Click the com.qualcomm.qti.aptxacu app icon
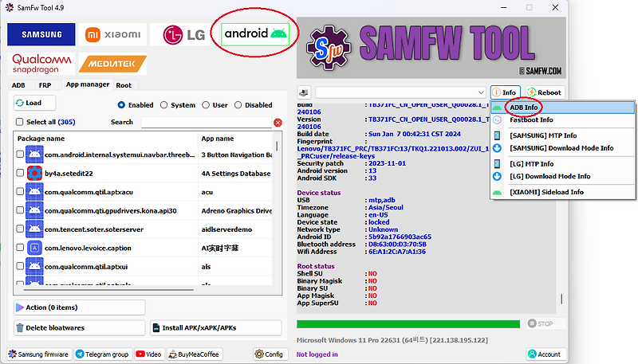Screen dimensions: 638x364 coord(34,192)
